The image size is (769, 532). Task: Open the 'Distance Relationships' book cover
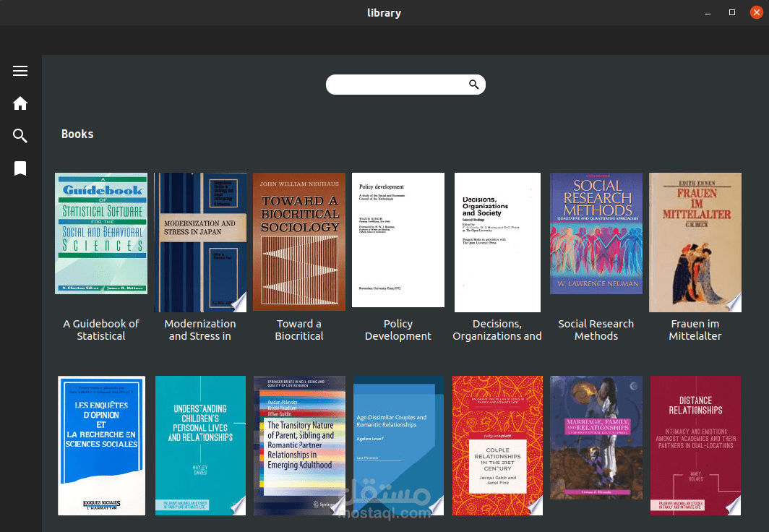(x=695, y=446)
